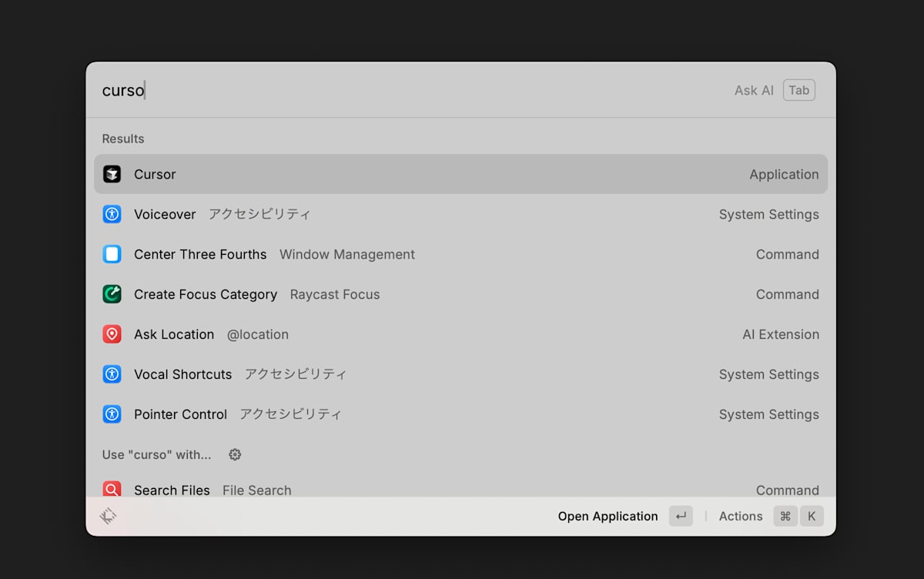
Task: Click the Command key symbol in the bottom bar
Action: [x=785, y=516]
